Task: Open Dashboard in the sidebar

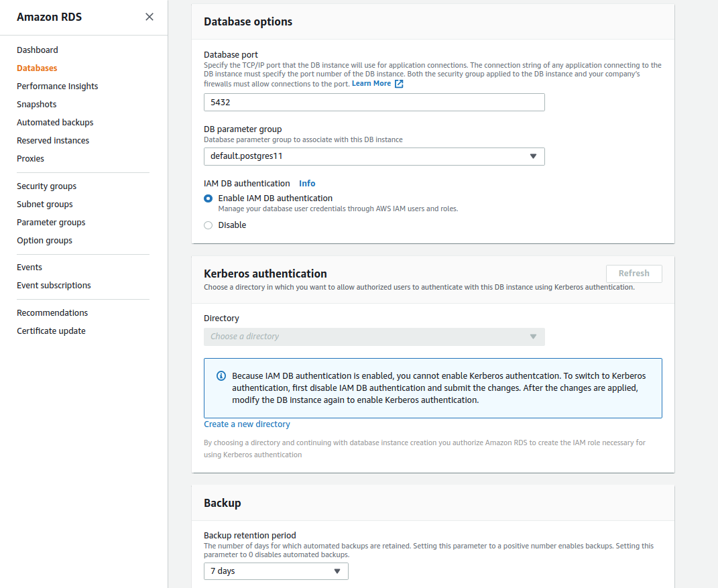Action: point(38,50)
